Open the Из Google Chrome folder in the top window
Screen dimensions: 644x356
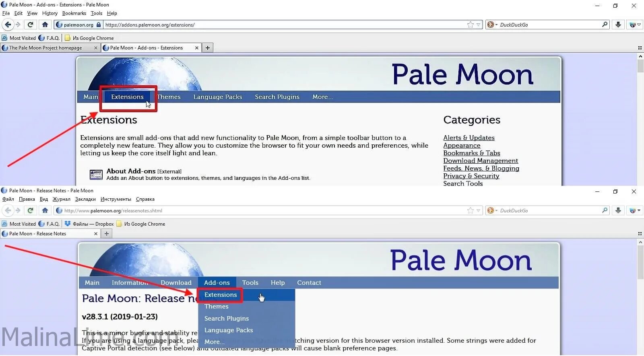click(89, 38)
